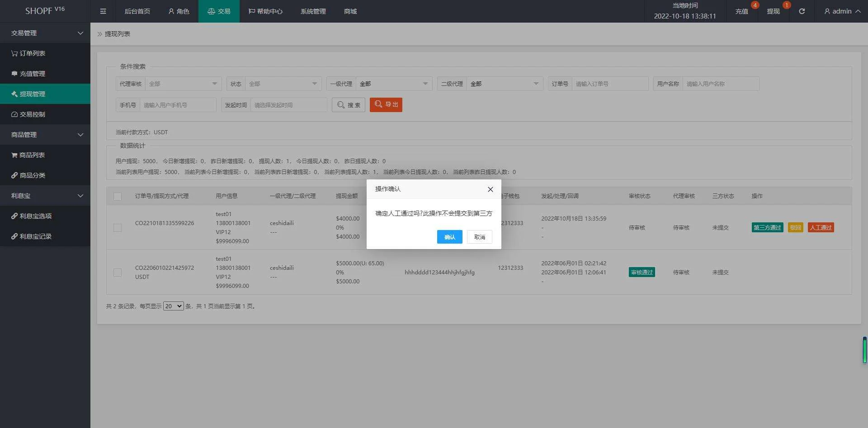Switch to the 帮助中心 top menu
The height and width of the screenshot is (428, 868).
265,11
